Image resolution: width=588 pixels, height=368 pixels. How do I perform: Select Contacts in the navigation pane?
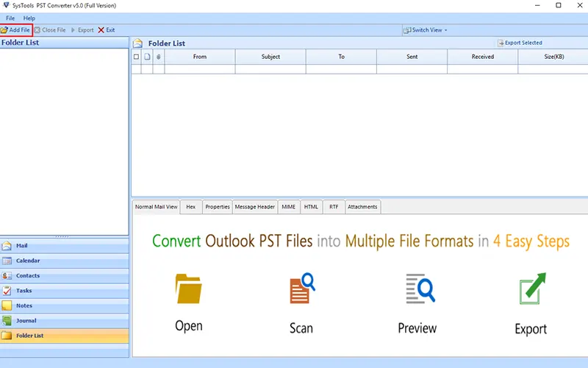coord(65,275)
